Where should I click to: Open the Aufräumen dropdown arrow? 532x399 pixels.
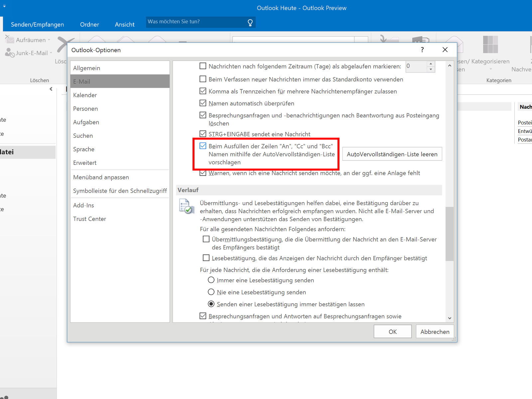(49, 40)
